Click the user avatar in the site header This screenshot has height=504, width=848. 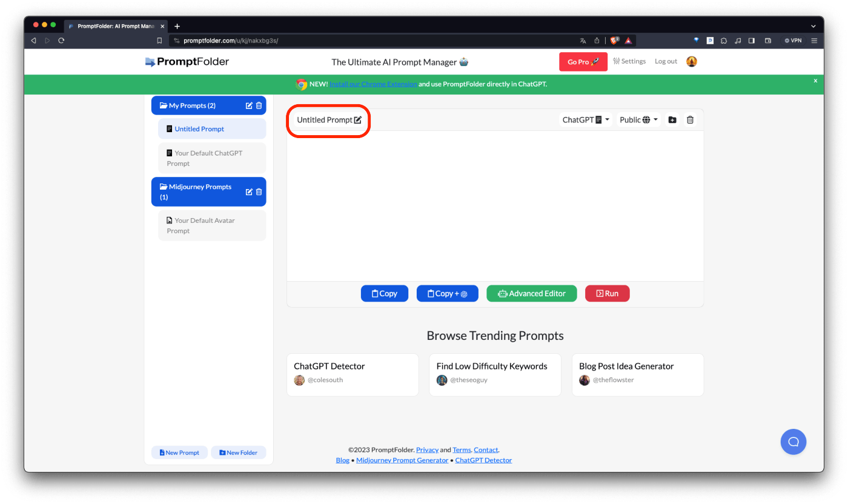click(692, 61)
